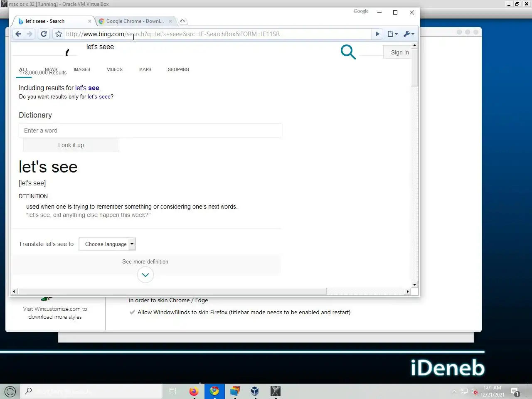Click the muted volume tray icon
The image size is (532, 399).
(x=474, y=392)
